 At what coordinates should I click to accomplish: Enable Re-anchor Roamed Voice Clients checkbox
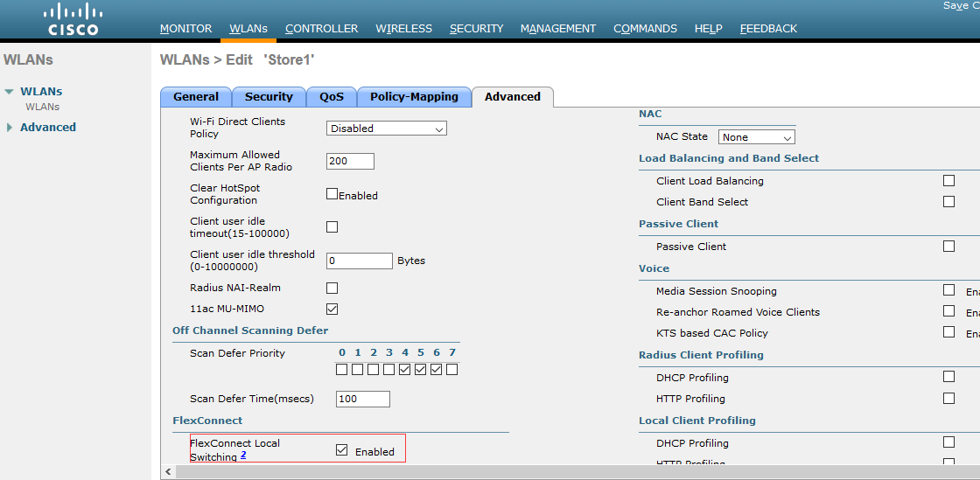coord(948,311)
